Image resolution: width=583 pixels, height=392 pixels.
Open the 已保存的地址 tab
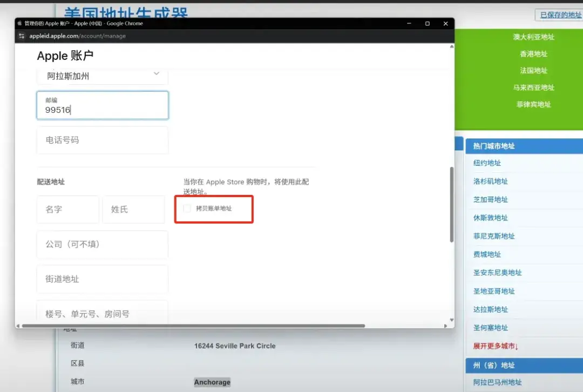click(x=560, y=15)
